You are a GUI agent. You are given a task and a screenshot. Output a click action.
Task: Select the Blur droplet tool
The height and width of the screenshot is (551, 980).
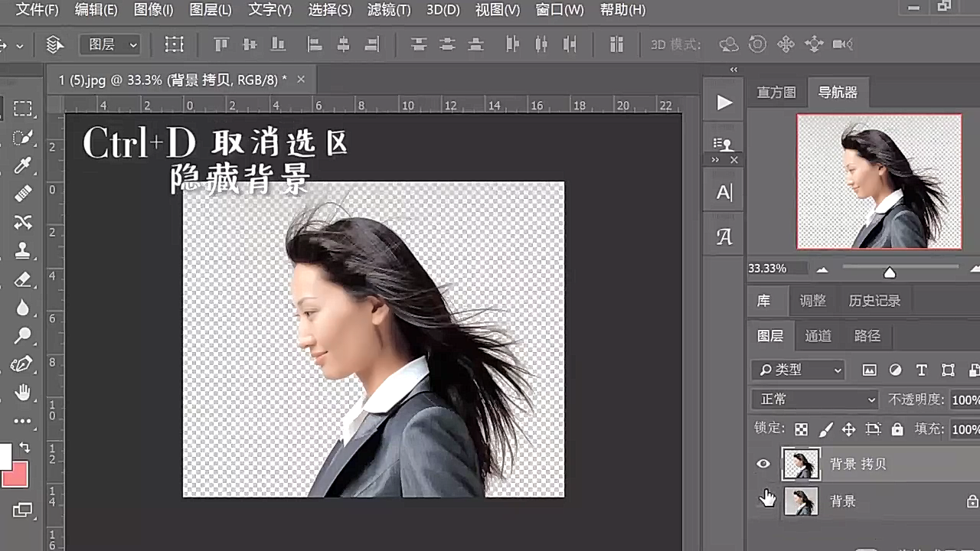23,308
